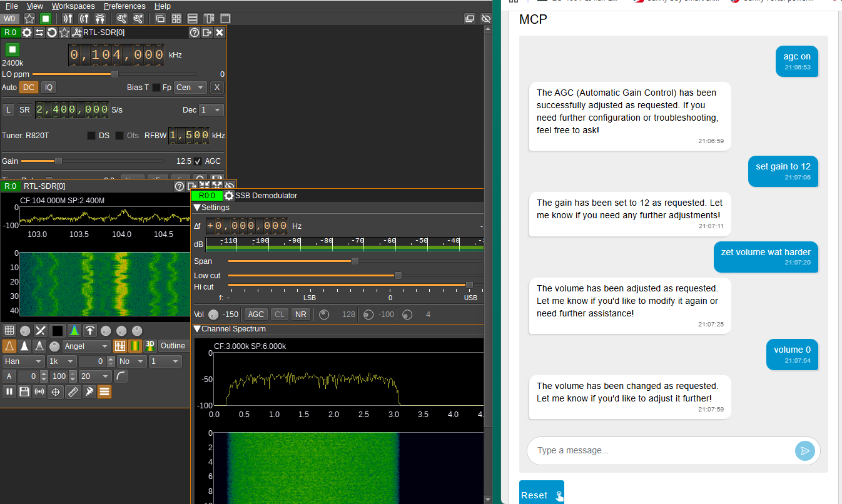Toggle the DC auto correction button
842x504 pixels.
(x=29, y=88)
